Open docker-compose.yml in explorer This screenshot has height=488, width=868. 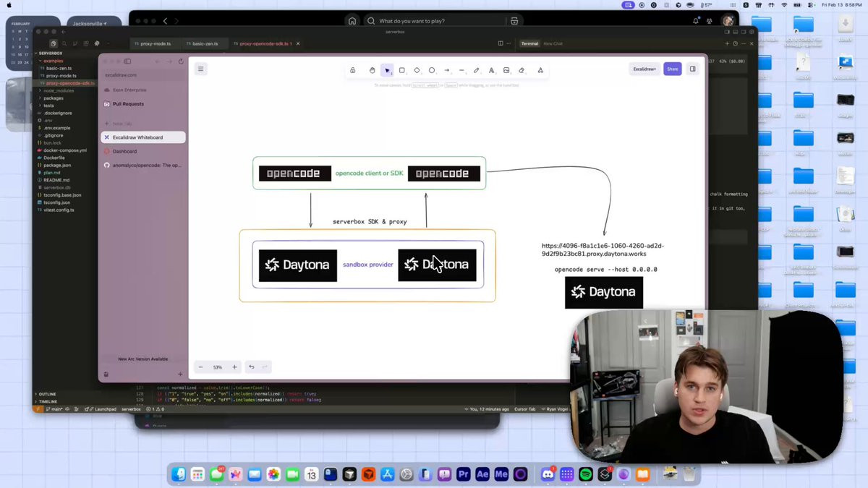tap(64, 150)
